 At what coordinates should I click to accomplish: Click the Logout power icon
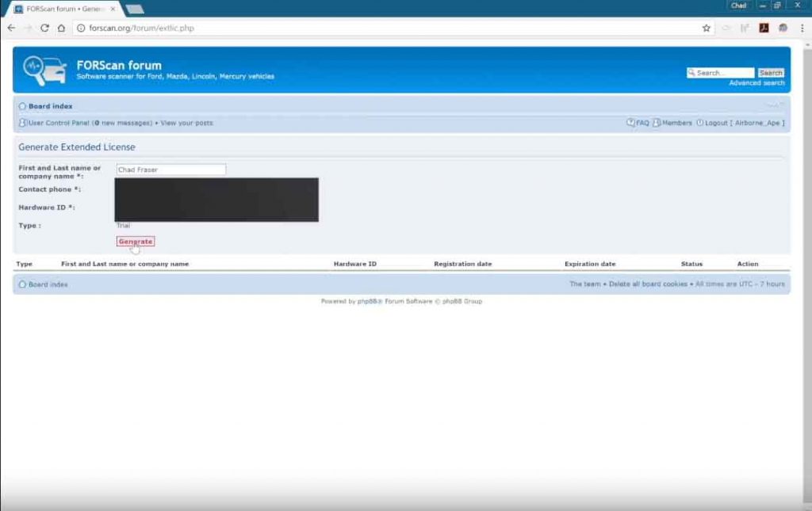[701, 123]
